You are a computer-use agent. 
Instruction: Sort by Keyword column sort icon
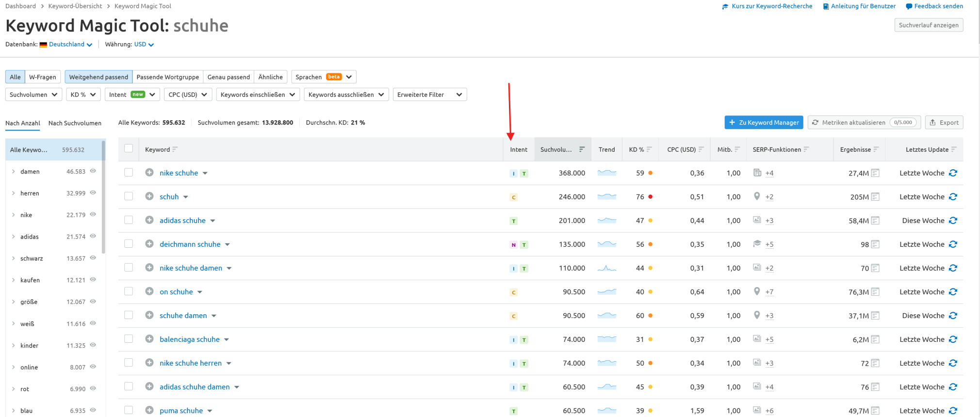(175, 149)
